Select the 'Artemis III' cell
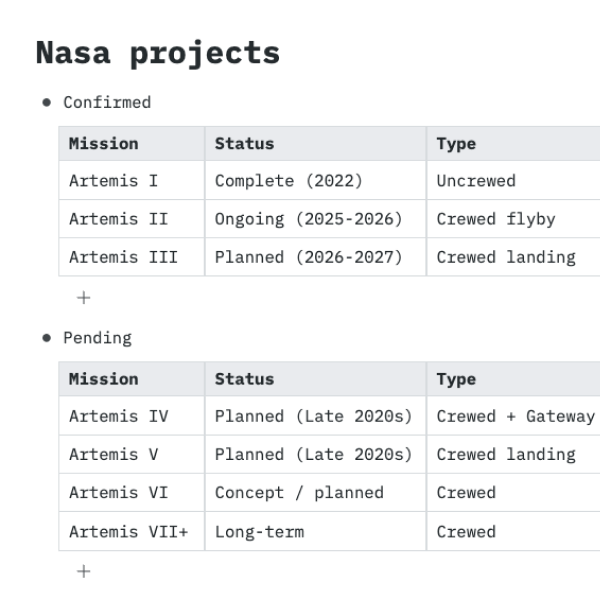This screenshot has width=600, height=600. [x=132, y=257]
